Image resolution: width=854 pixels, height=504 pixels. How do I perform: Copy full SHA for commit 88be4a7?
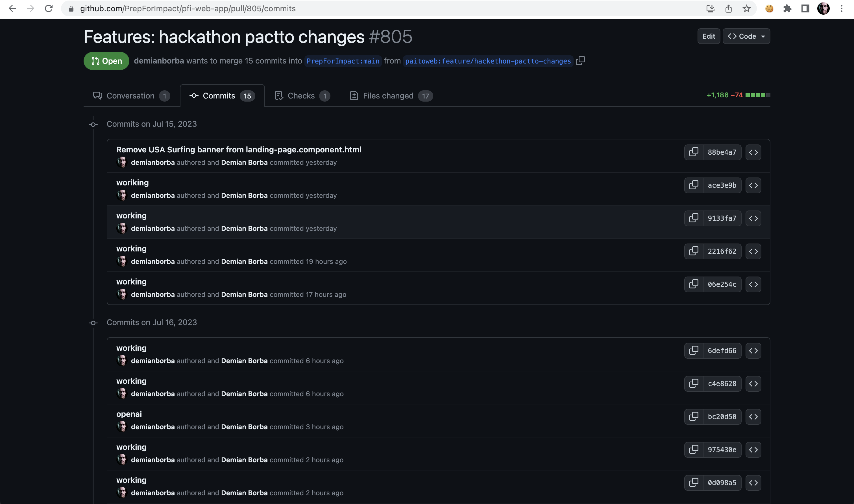pyautogui.click(x=694, y=152)
